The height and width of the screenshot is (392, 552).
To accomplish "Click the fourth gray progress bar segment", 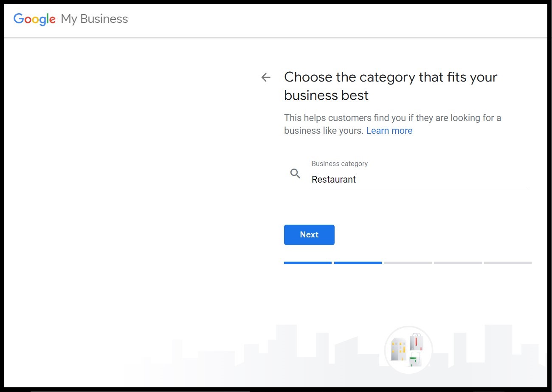I will click(458, 263).
